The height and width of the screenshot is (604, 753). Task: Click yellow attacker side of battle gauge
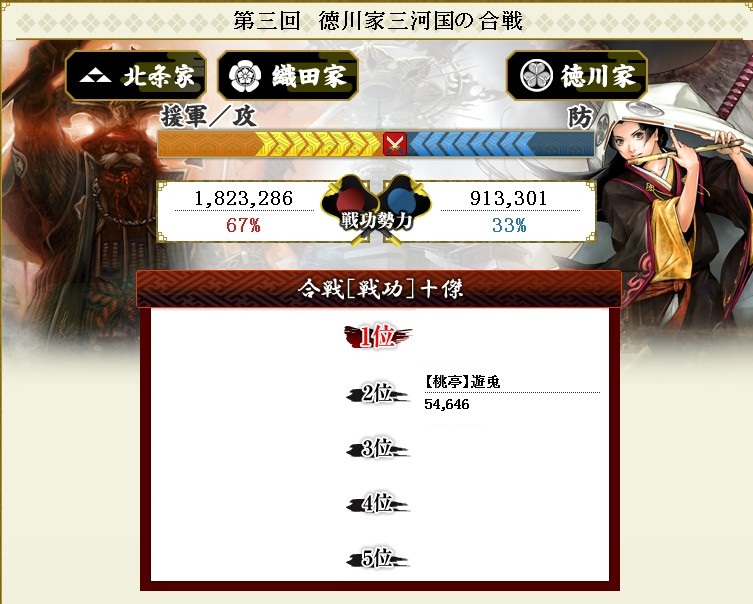pos(271,144)
